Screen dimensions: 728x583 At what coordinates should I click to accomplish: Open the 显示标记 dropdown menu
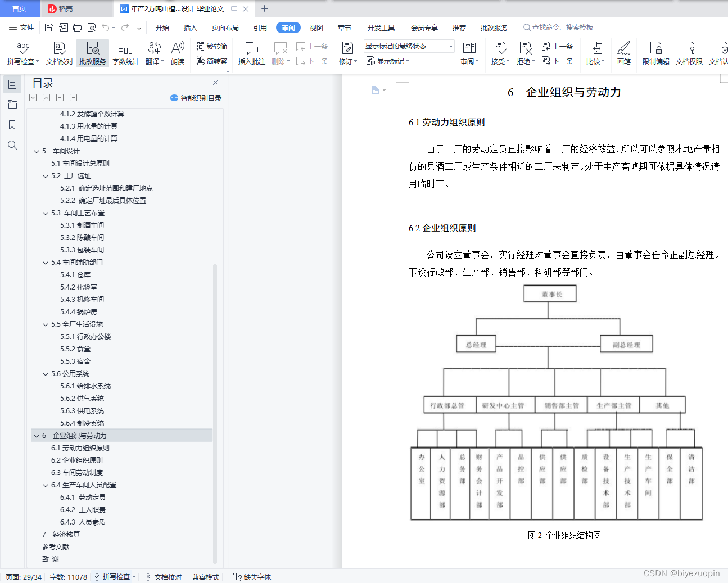click(x=388, y=61)
